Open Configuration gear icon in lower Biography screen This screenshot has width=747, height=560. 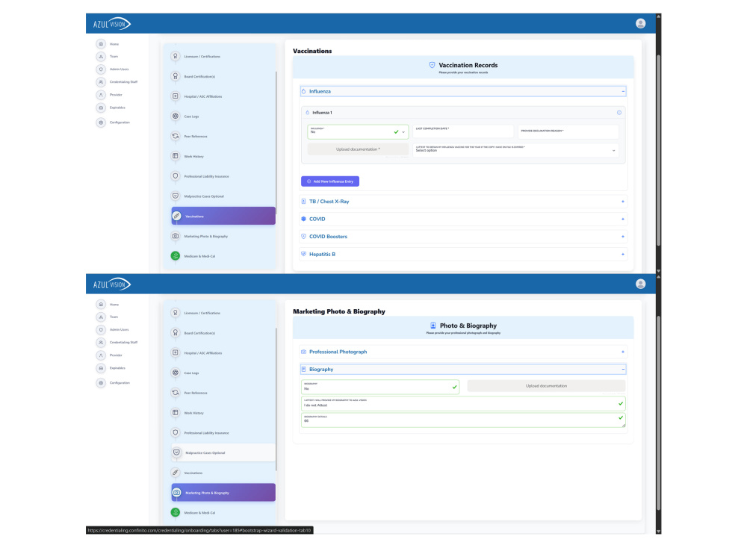click(x=101, y=383)
